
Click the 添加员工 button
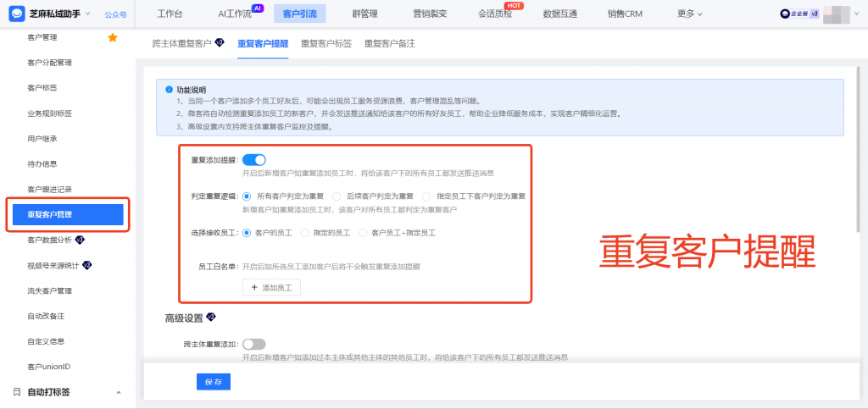[x=271, y=287]
